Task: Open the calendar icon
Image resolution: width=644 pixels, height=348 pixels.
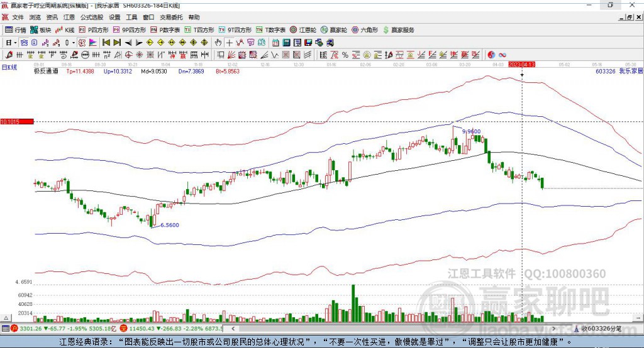Action: [x=275, y=43]
